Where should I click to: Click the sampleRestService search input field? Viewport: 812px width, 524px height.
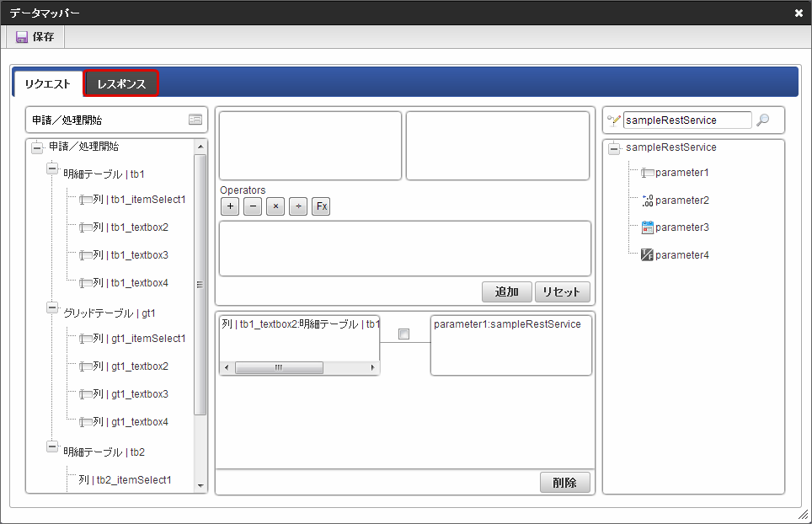click(x=687, y=120)
